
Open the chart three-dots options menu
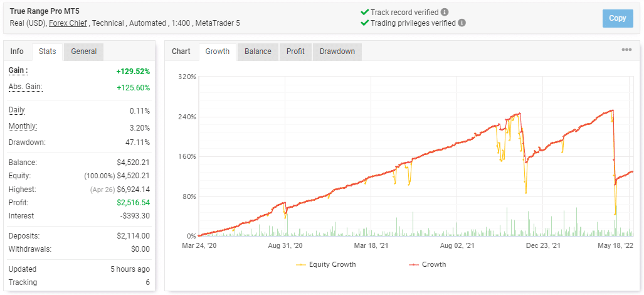pos(626,50)
